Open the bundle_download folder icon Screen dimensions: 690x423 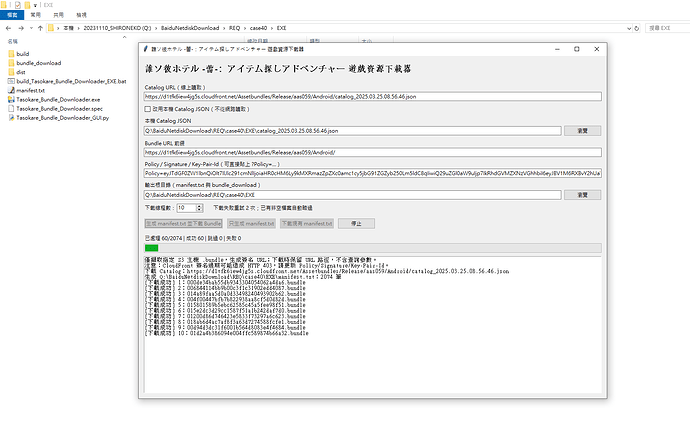[11, 63]
